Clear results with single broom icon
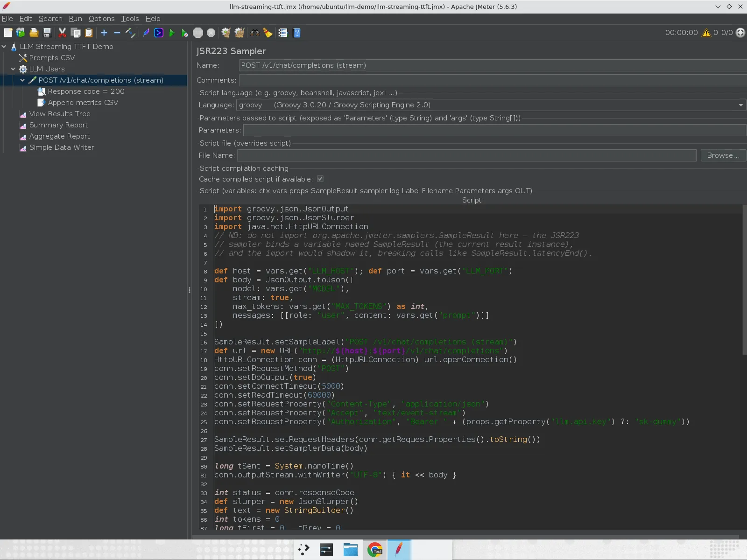This screenshot has width=747, height=560. coord(226,33)
